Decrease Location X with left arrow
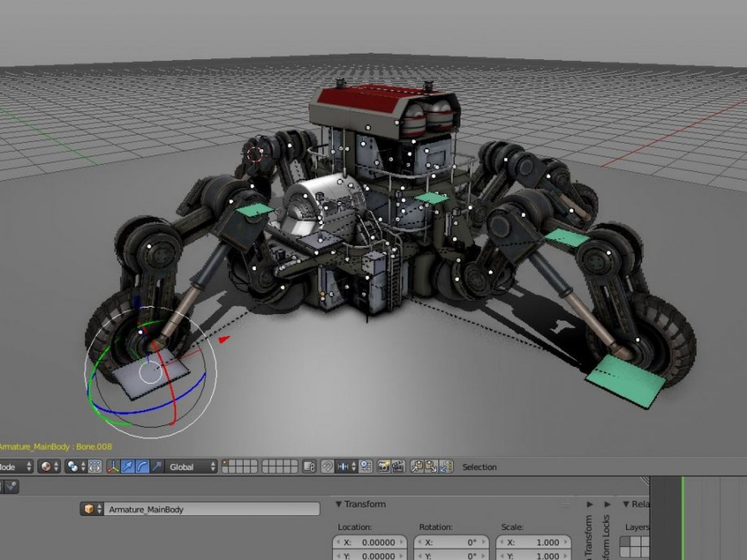Screen dimensions: 747x560 click(x=338, y=542)
